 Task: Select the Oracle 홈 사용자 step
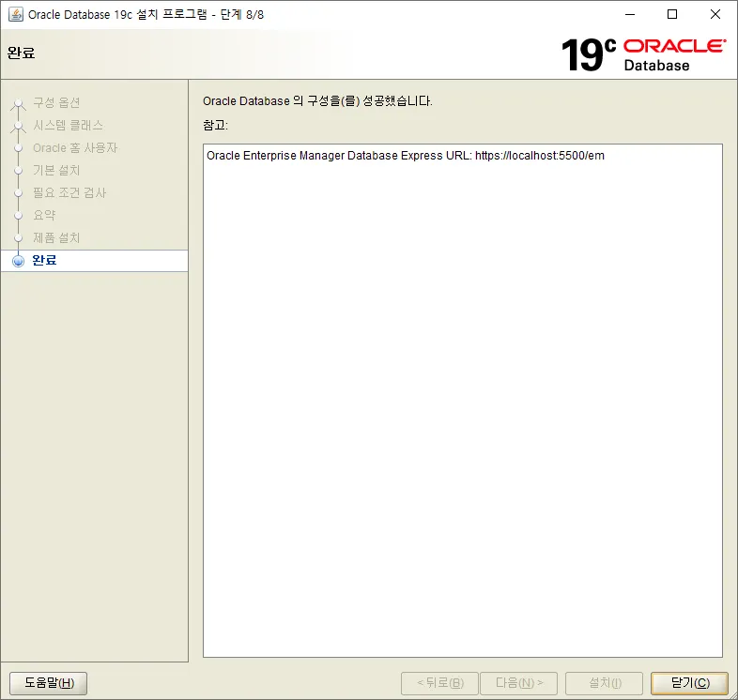click(75, 147)
